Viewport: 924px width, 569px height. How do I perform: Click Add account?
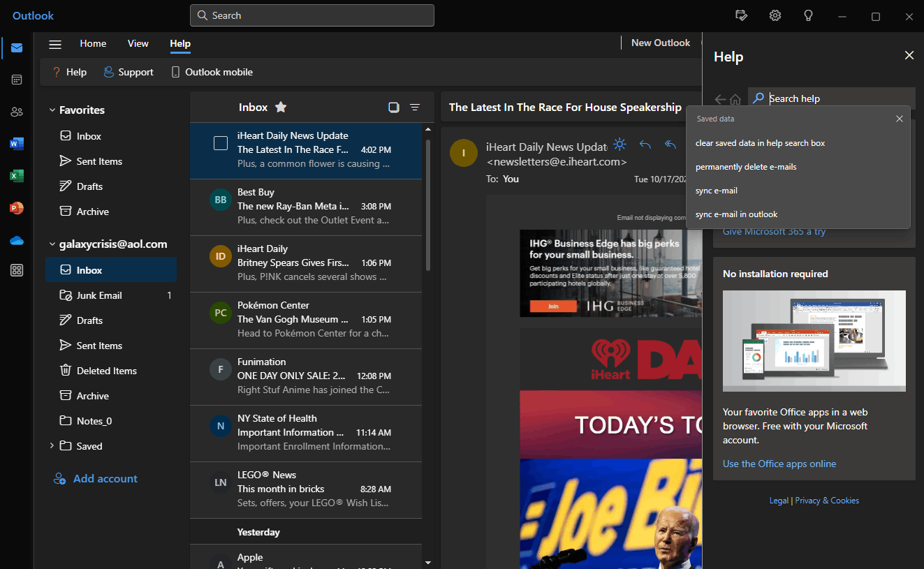tap(96, 478)
